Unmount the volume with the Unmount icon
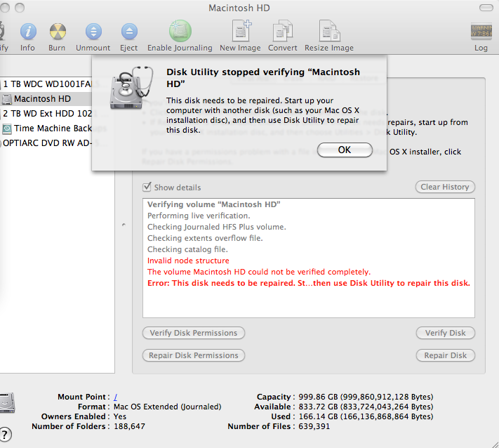 [93, 32]
